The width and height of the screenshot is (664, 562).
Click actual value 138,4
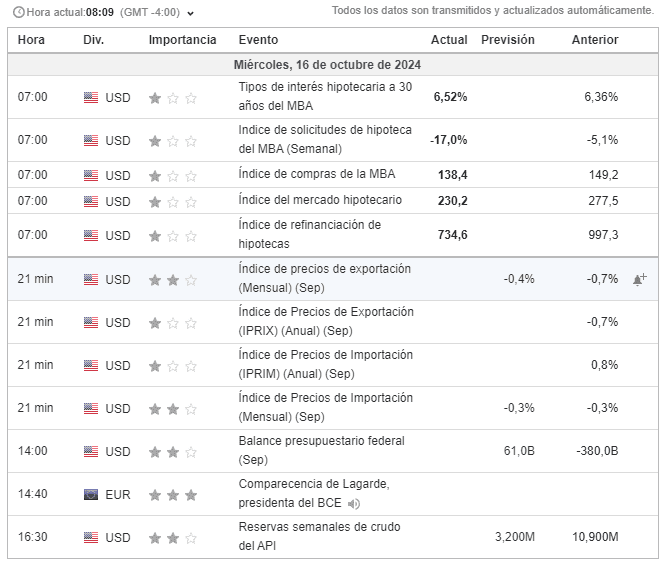tap(453, 175)
